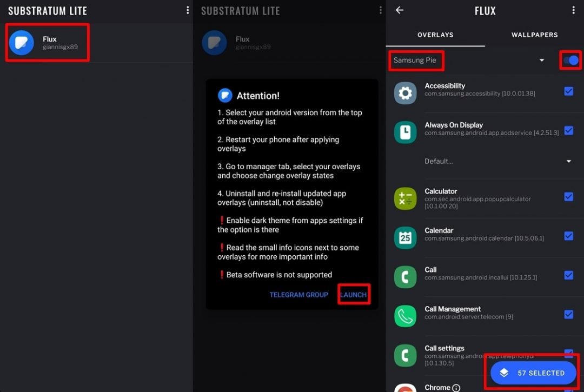Click the arrow beside the Default... option
The height and width of the screenshot is (392, 584).
[x=569, y=161]
